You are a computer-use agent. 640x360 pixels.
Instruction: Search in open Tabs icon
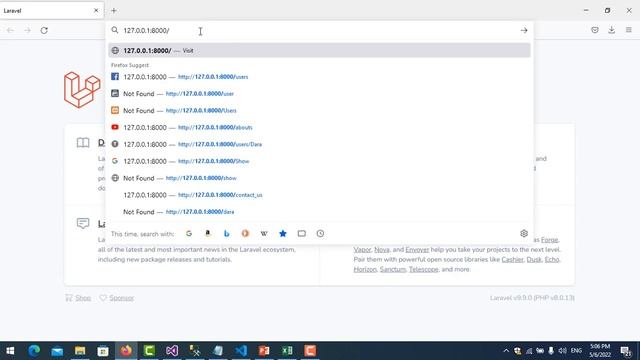click(302, 233)
